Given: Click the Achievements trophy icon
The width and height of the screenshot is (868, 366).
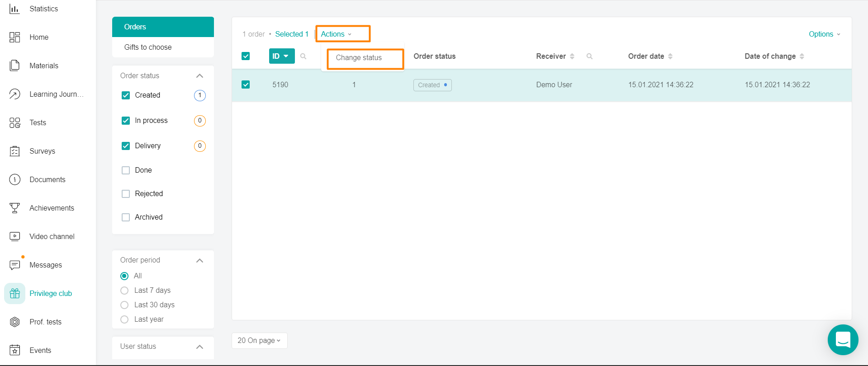Looking at the screenshot, I should pos(14,208).
